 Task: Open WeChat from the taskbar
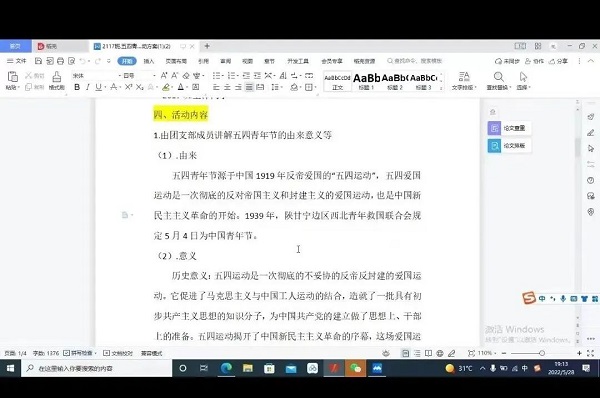(x=355, y=368)
